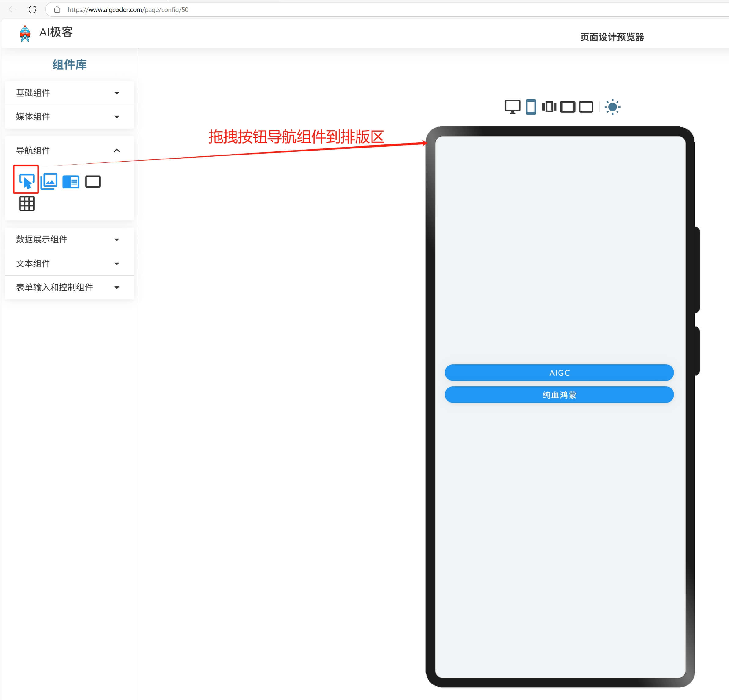Switch preview to desktop monitor view
Image resolution: width=729 pixels, height=700 pixels.
click(x=512, y=107)
